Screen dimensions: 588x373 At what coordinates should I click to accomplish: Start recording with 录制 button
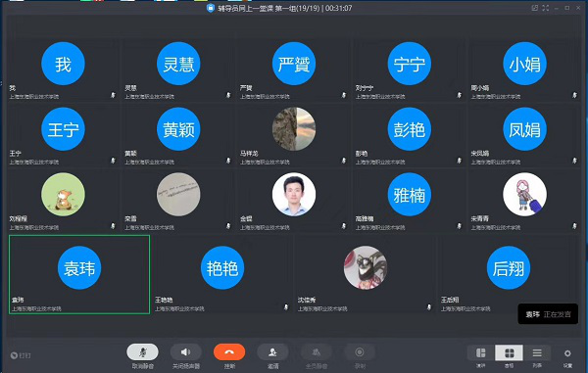[360, 352]
